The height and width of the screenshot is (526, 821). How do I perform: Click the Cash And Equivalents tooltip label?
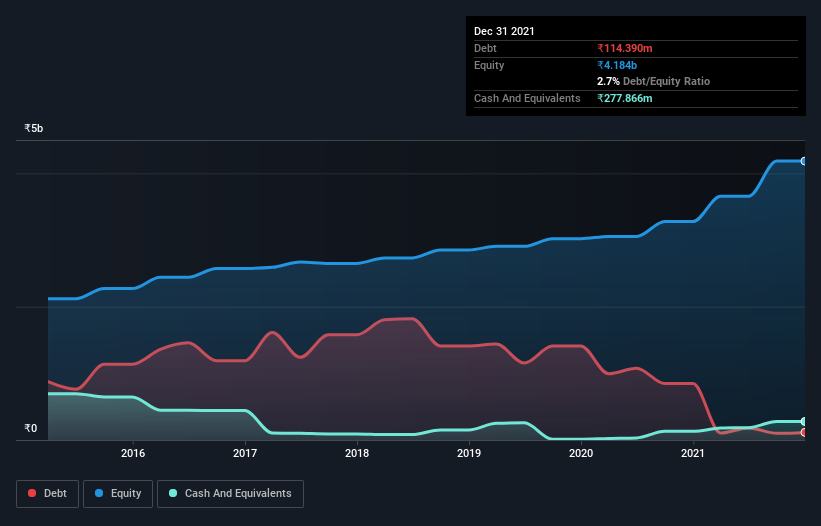pyautogui.click(x=527, y=98)
